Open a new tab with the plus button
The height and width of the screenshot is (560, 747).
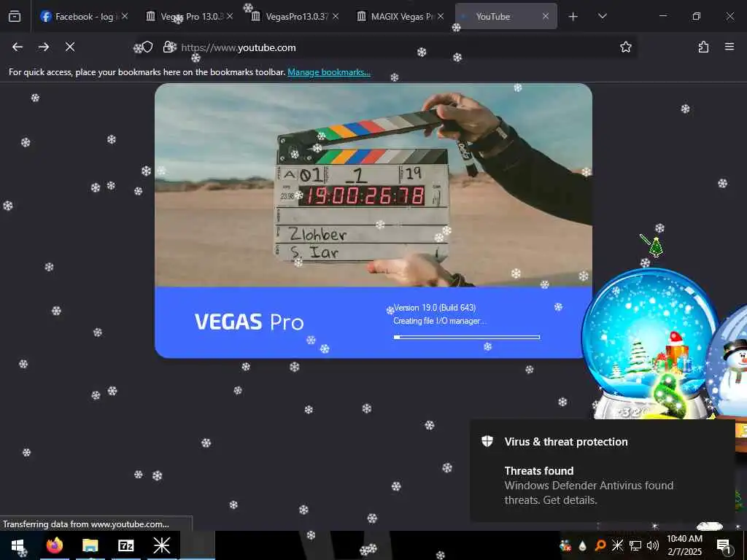coord(573,17)
